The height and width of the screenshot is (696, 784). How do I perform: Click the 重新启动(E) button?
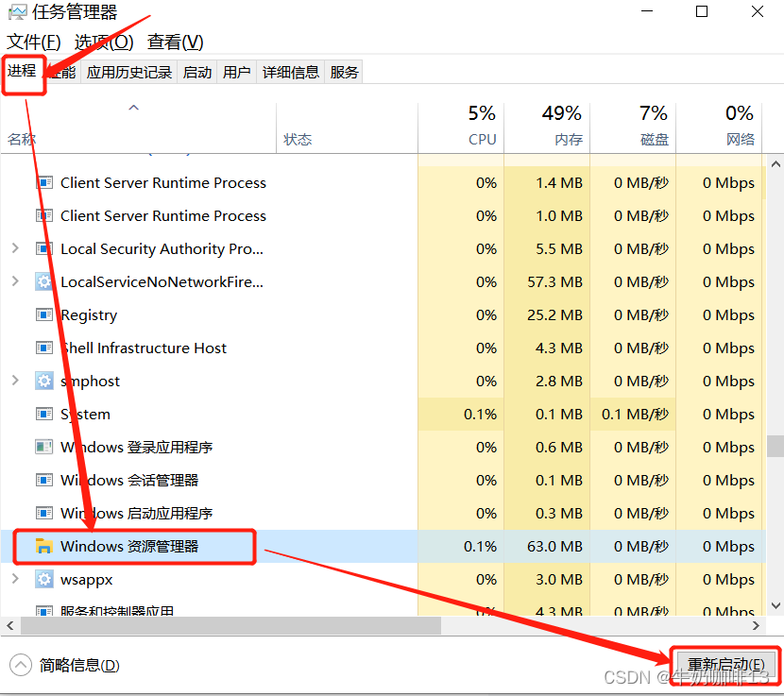[x=726, y=665]
